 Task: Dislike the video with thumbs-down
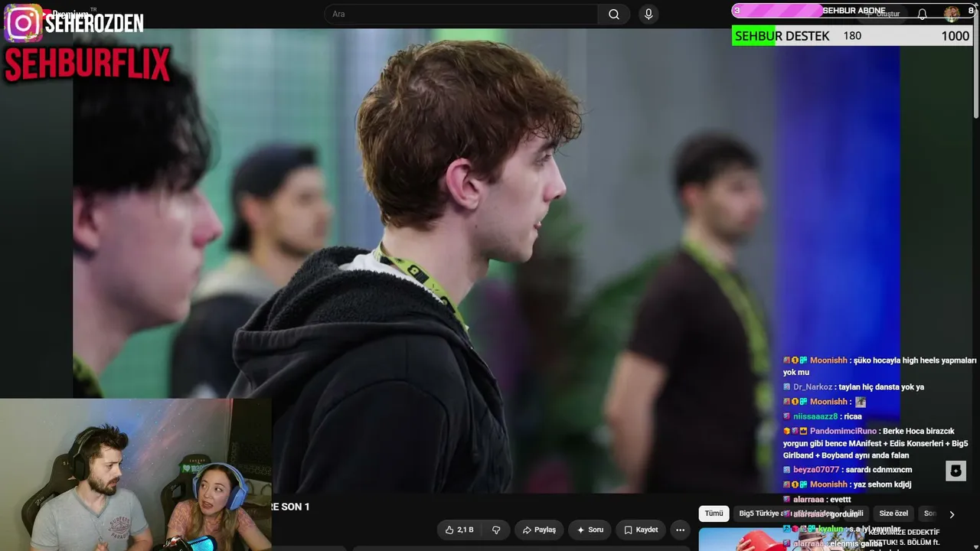(x=496, y=530)
